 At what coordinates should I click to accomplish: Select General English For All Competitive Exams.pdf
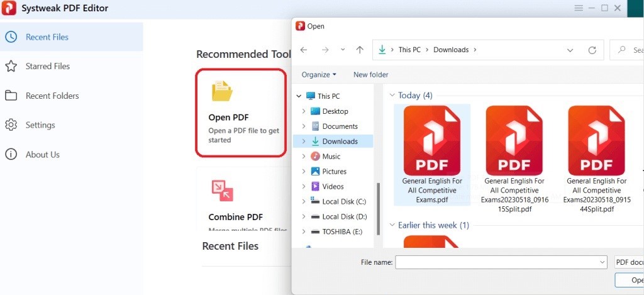coord(431,155)
